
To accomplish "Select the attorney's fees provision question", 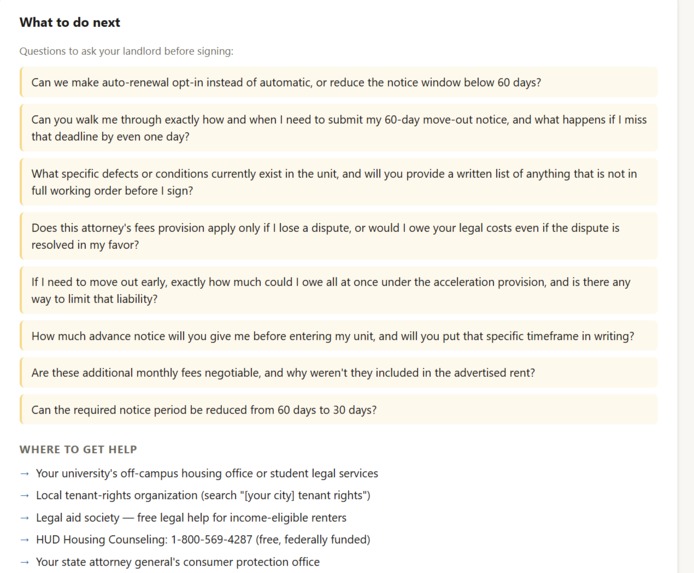I will coord(339,236).
